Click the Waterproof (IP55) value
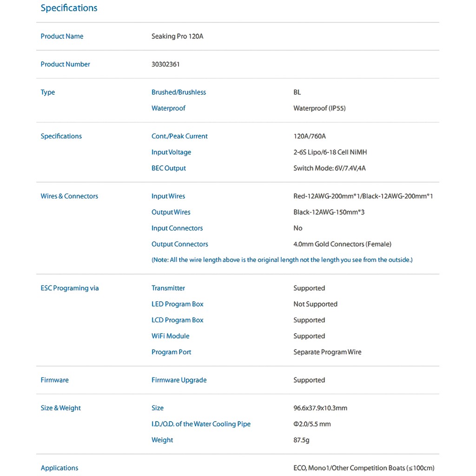The image size is (476, 476). 319,108
